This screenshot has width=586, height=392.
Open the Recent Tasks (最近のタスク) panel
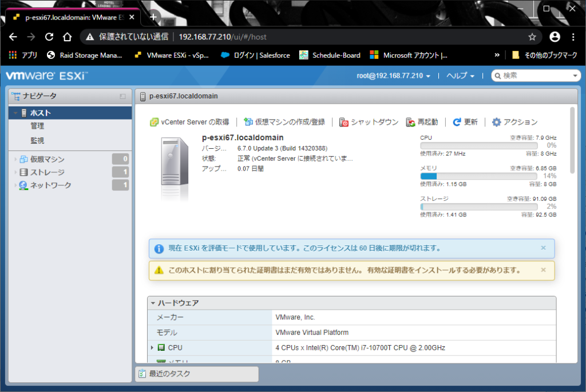click(x=197, y=374)
